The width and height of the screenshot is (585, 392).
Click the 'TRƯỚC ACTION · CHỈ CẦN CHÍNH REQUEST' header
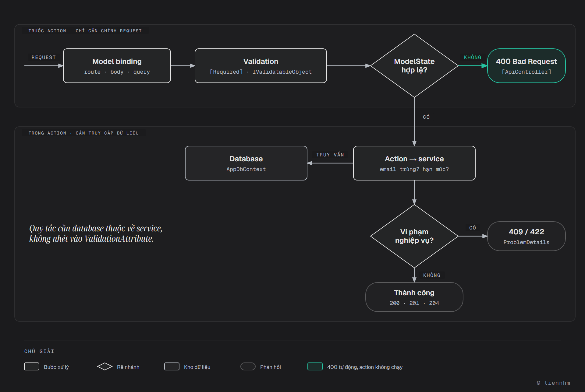point(85,31)
